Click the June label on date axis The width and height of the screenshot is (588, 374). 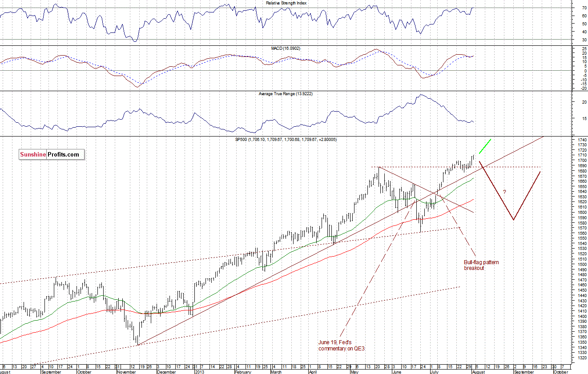tap(397, 371)
